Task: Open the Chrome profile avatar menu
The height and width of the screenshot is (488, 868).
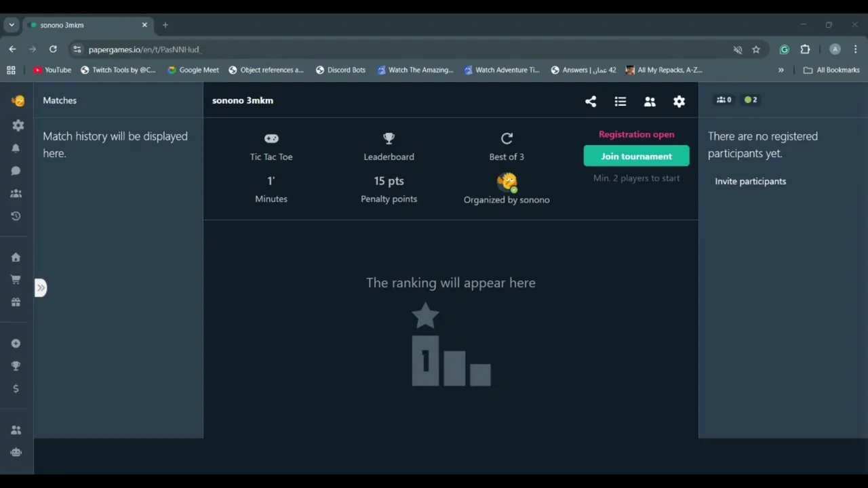Action: (x=835, y=49)
